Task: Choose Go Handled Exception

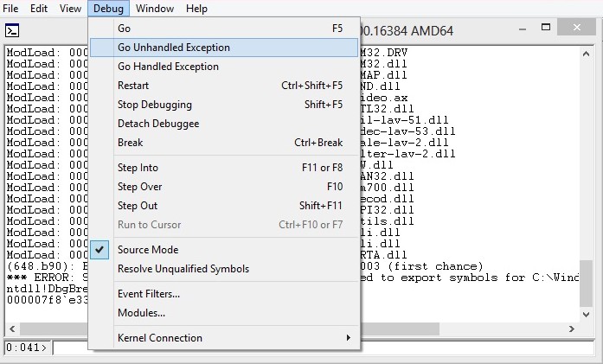Action: (x=168, y=67)
